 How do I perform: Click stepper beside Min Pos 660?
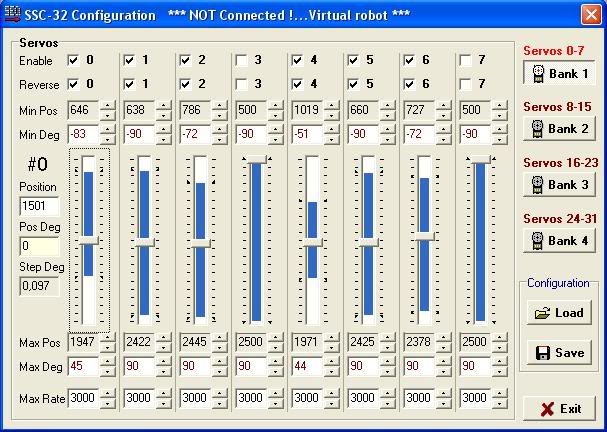(388, 110)
